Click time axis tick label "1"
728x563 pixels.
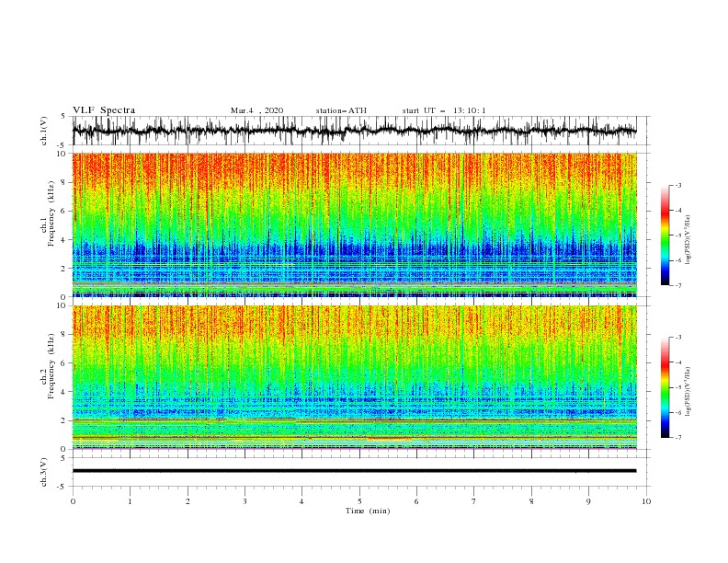click(x=130, y=501)
